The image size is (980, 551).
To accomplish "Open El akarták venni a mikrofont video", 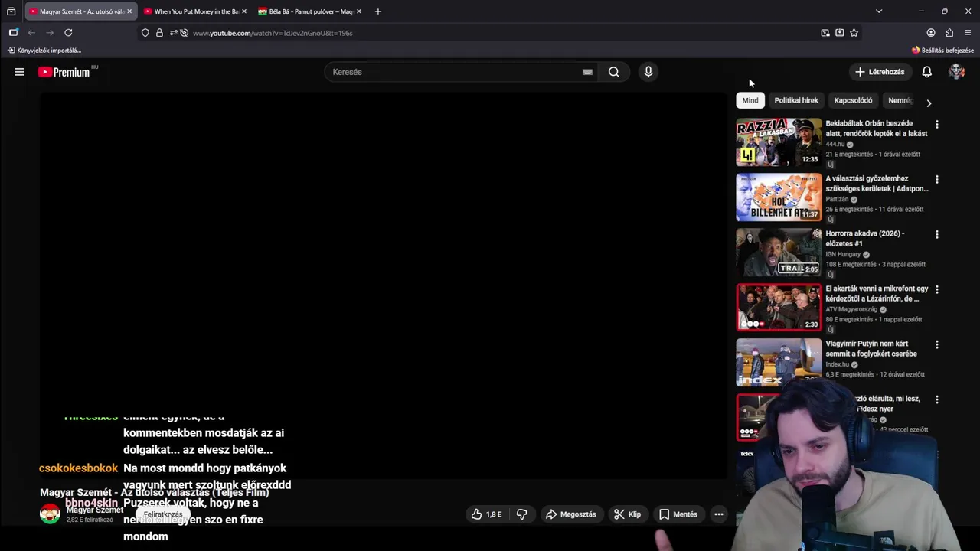I will pos(877,294).
